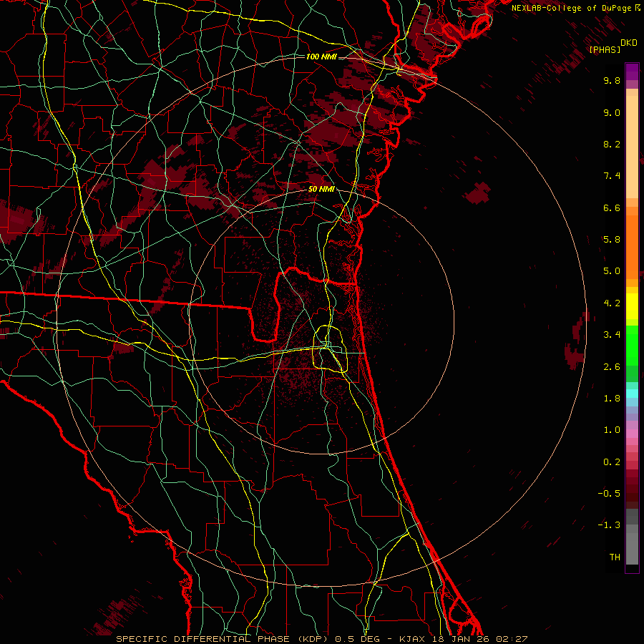Click the 5.0 value on the color scale
The image size is (644, 644).
point(612,271)
